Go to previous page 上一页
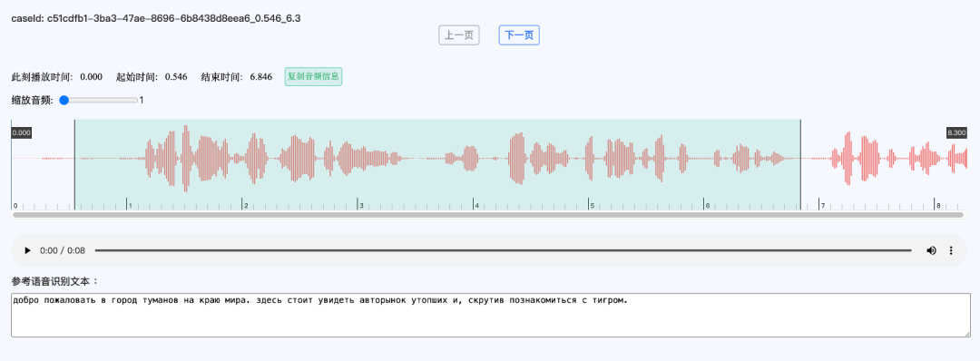 tap(459, 35)
